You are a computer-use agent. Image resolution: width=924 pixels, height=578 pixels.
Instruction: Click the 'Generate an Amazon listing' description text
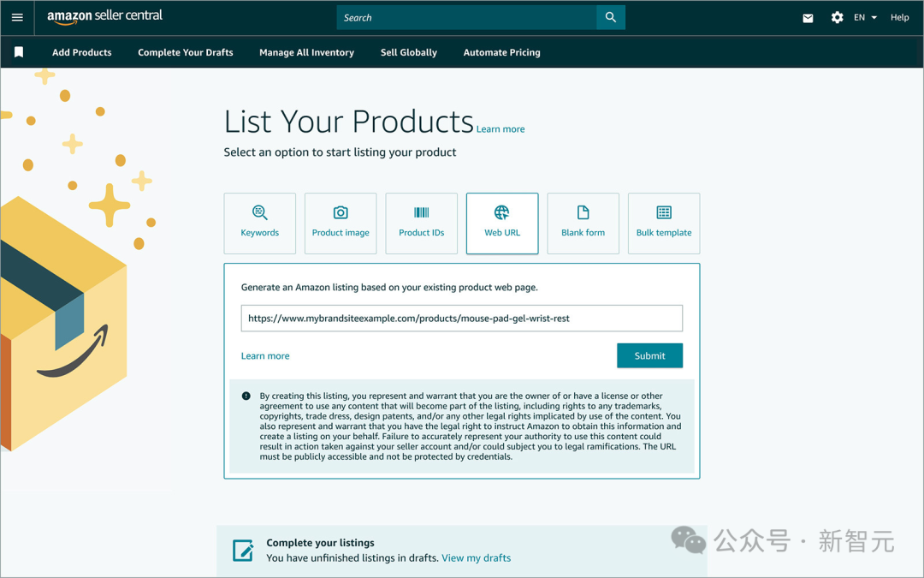click(x=389, y=287)
